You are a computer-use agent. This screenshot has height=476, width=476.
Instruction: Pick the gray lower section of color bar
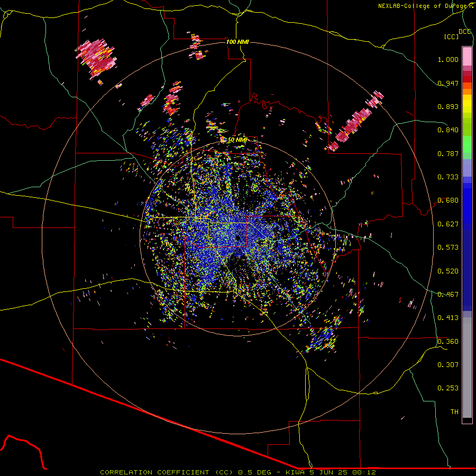pyautogui.click(x=467, y=368)
